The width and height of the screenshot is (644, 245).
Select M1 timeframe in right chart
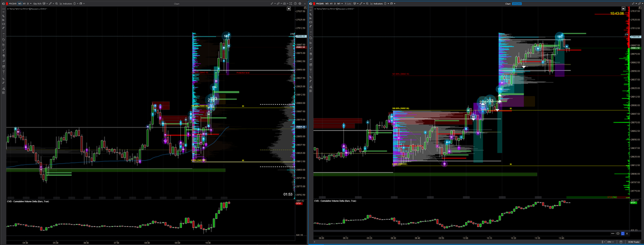tap(339, 3)
